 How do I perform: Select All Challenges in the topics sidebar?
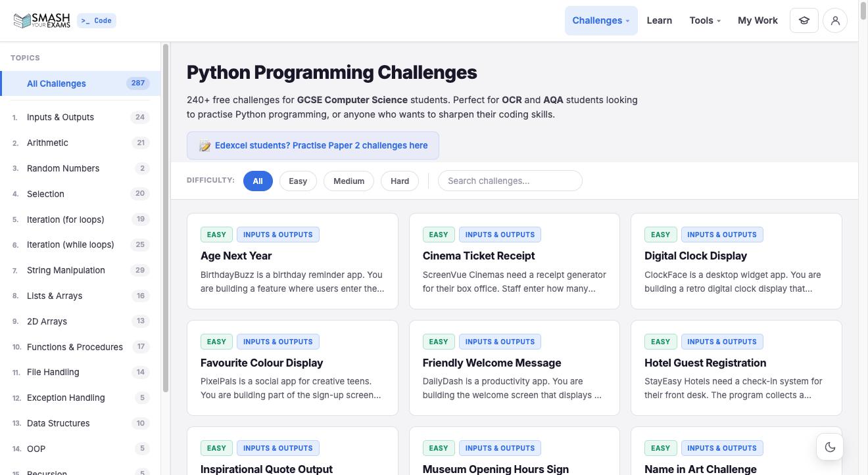click(80, 83)
